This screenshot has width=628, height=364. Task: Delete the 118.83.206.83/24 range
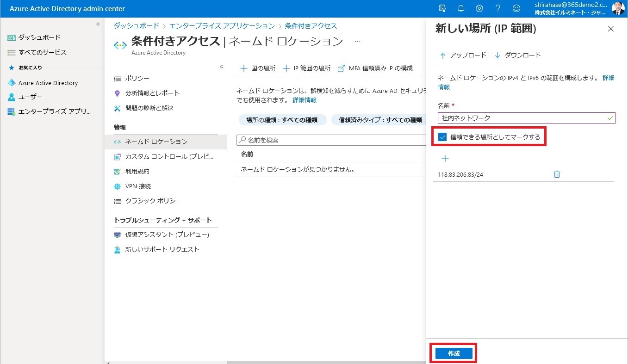point(557,174)
